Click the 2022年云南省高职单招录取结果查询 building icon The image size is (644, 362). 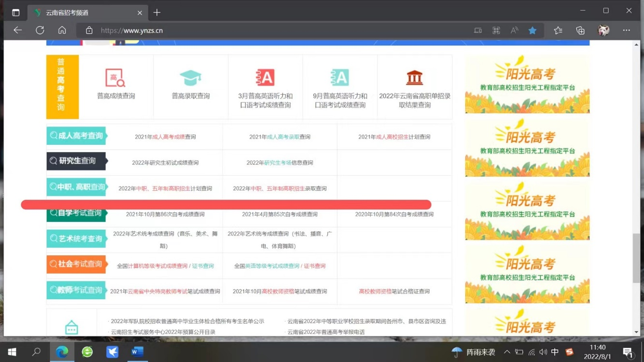coord(415,78)
